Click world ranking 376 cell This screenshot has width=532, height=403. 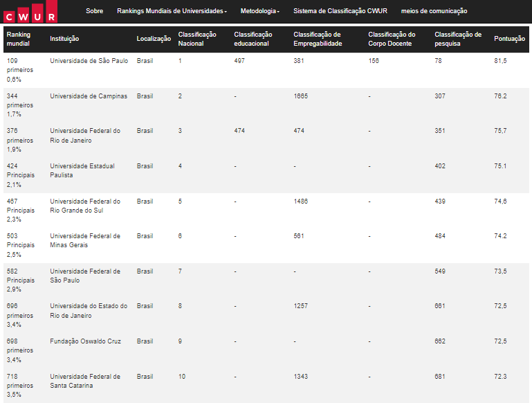pos(20,140)
